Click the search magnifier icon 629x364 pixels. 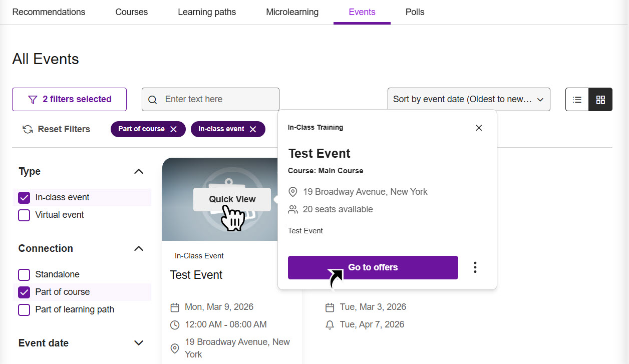click(152, 99)
